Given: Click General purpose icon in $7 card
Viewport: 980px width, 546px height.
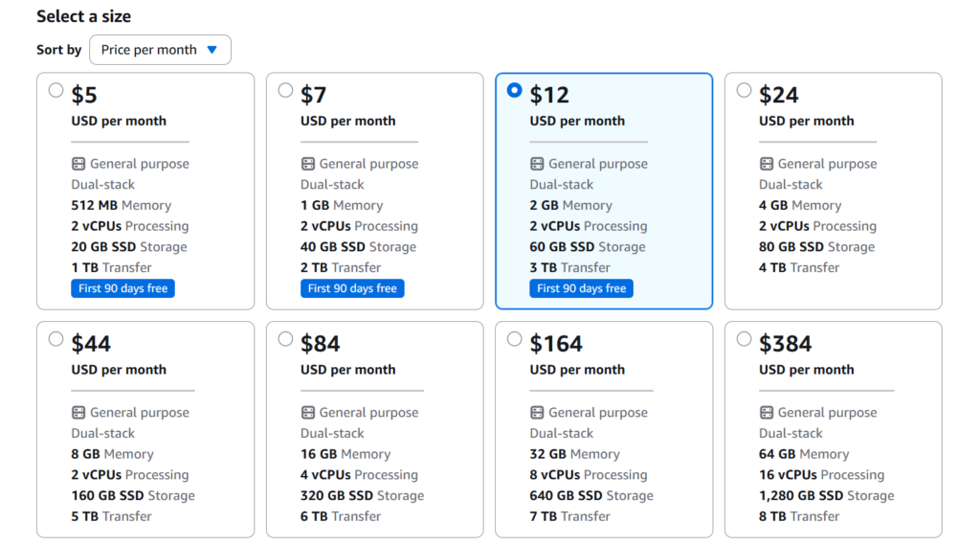Looking at the screenshot, I should coord(308,164).
